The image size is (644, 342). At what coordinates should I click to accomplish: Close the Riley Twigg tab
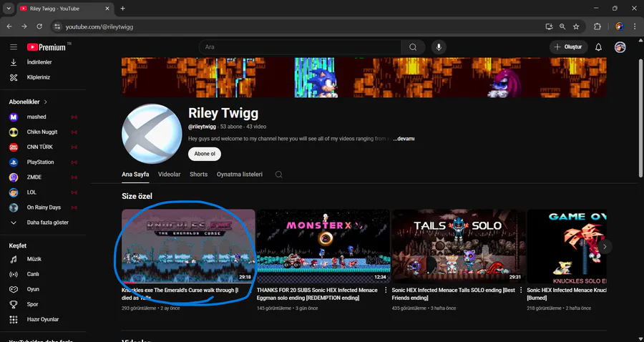[x=107, y=8]
